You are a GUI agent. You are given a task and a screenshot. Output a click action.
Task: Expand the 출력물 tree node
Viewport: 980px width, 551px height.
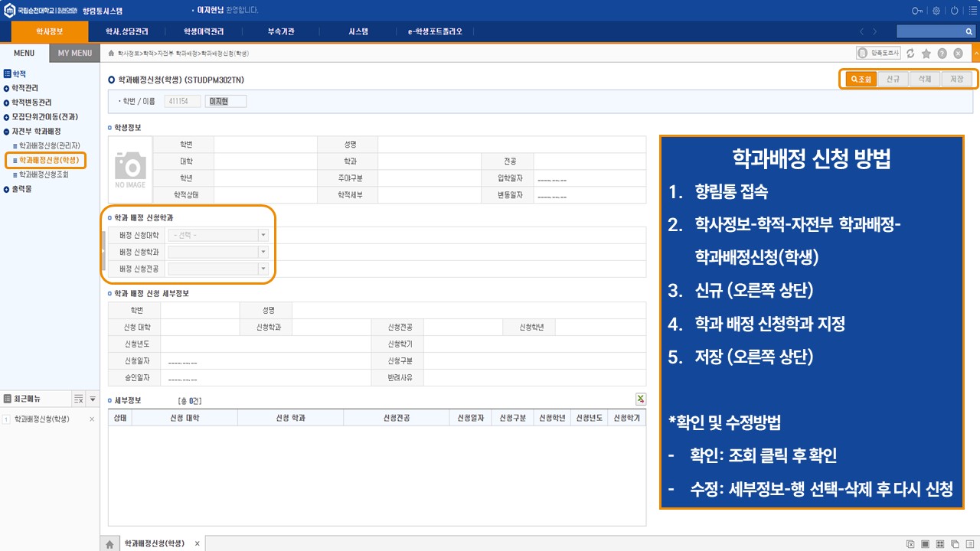coord(6,189)
